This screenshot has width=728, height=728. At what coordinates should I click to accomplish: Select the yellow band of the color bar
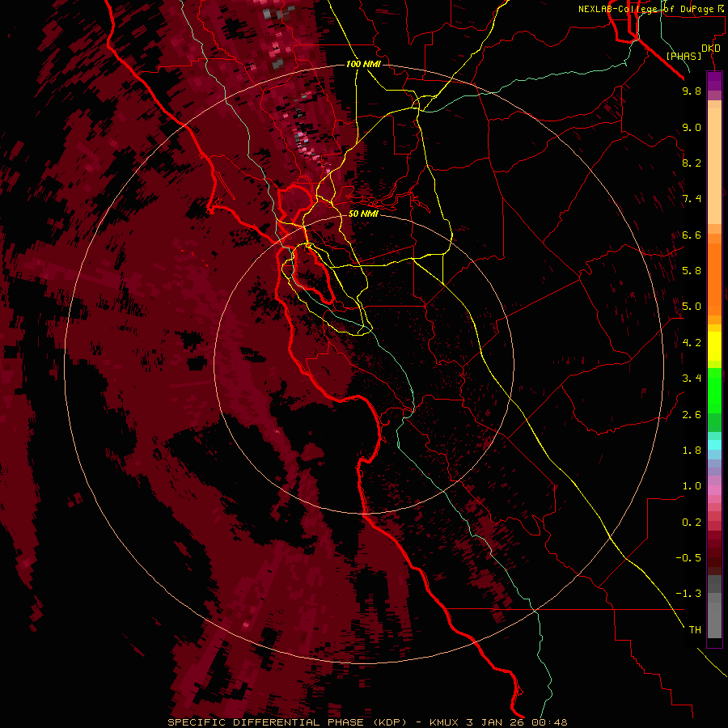pos(714,346)
